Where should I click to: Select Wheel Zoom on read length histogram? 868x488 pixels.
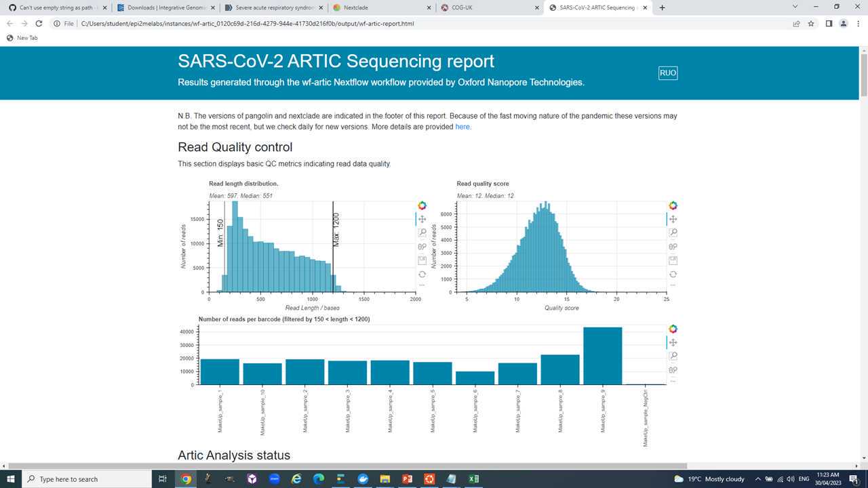[x=422, y=246]
